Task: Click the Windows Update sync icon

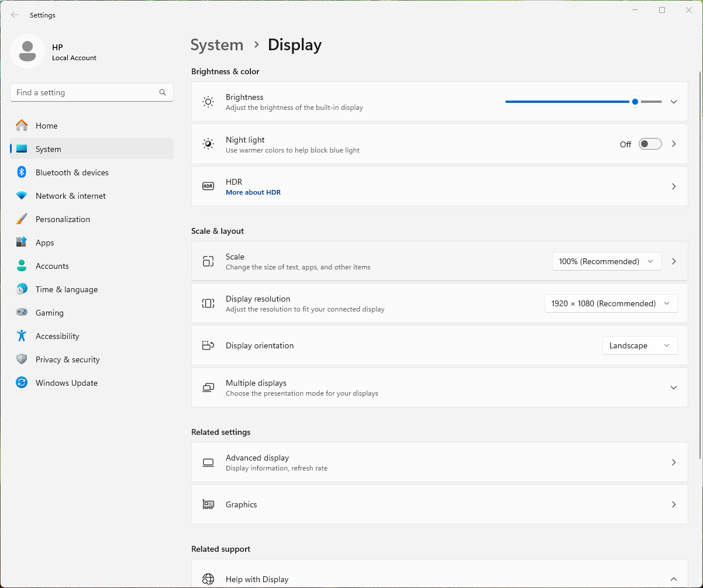Action: (x=22, y=383)
